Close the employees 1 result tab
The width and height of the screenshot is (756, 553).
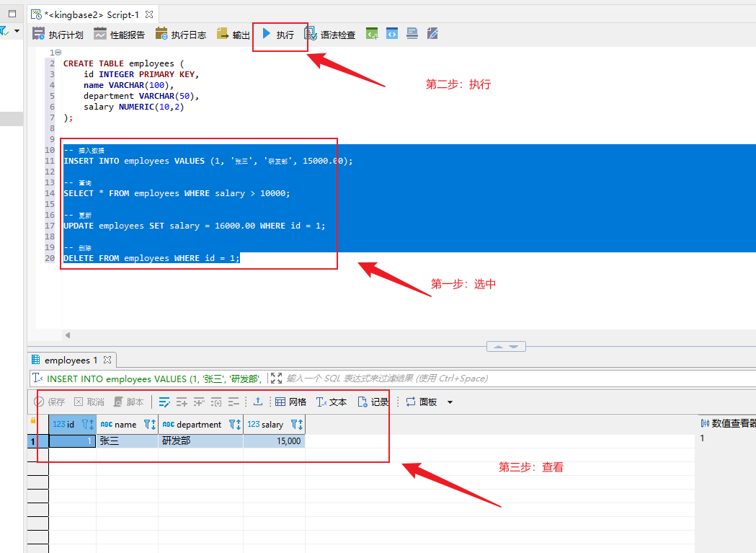(107, 360)
